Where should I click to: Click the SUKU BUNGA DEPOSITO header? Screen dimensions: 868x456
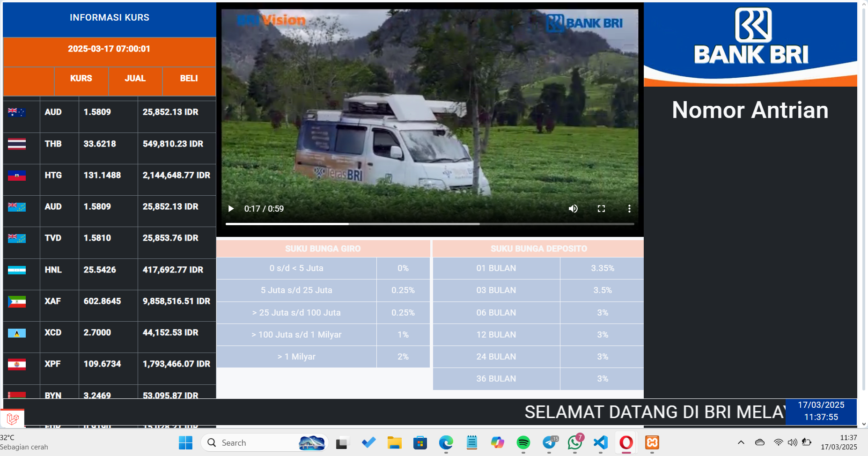(x=539, y=249)
